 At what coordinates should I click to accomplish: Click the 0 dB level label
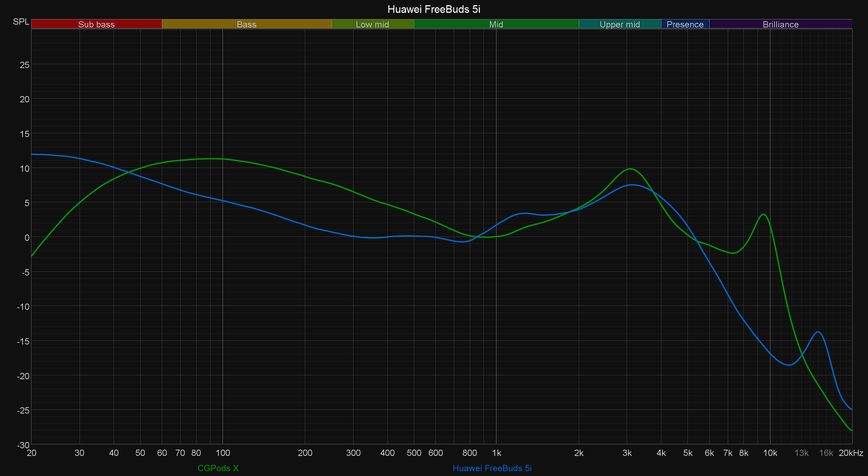click(x=27, y=238)
